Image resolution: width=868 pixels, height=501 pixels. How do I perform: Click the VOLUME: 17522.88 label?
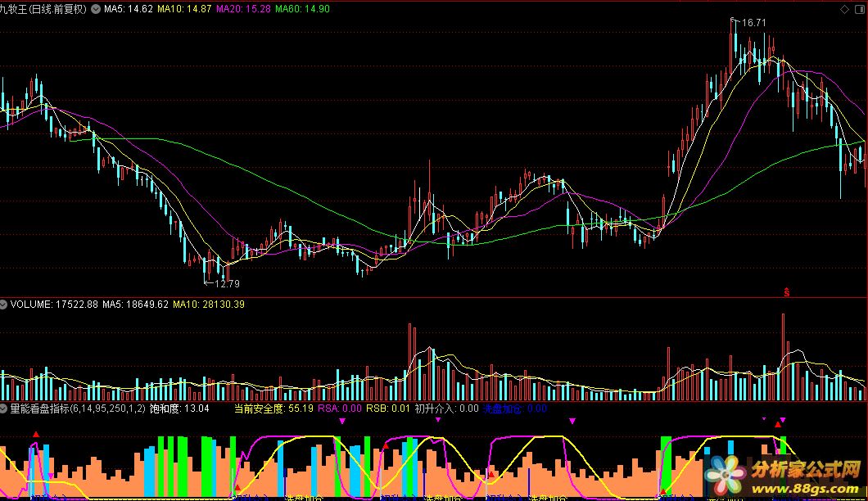click(x=54, y=305)
